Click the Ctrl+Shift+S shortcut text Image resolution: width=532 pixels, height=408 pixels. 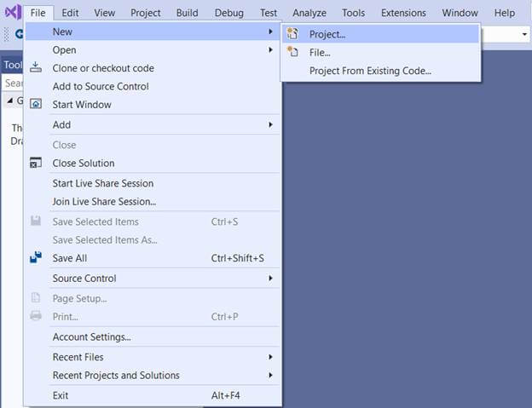(238, 258)
